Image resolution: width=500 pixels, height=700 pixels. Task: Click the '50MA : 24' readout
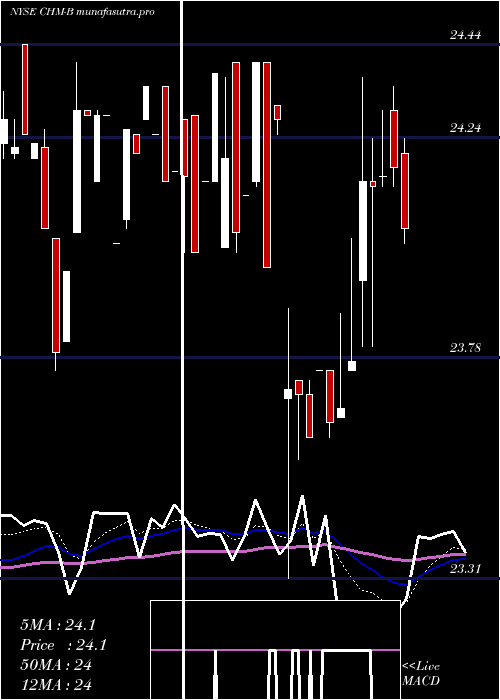pos(56,665)
